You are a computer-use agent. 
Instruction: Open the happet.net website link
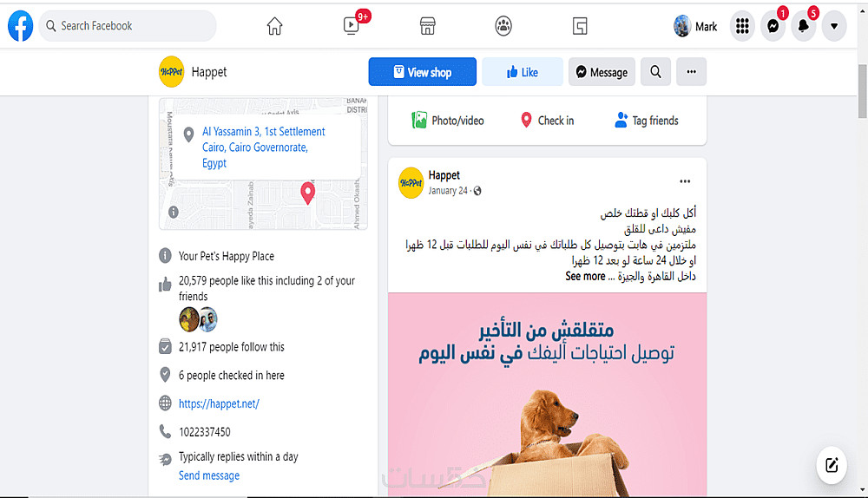click(219, 404)
